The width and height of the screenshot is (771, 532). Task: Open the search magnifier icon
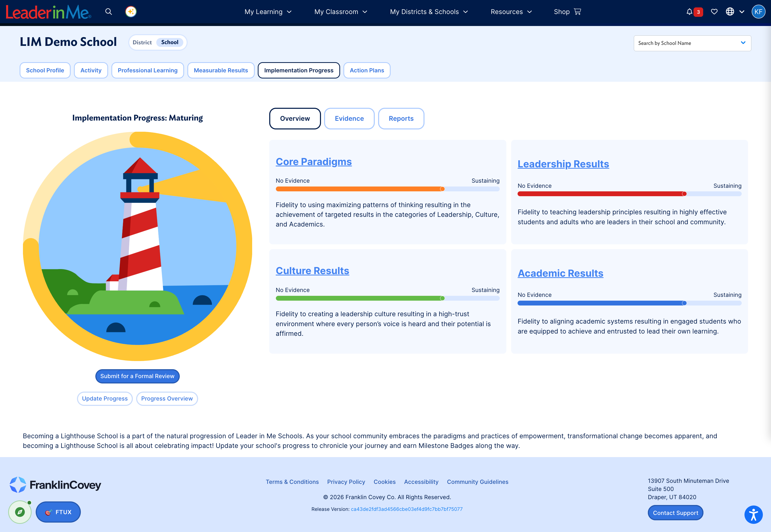pos(108,12)
